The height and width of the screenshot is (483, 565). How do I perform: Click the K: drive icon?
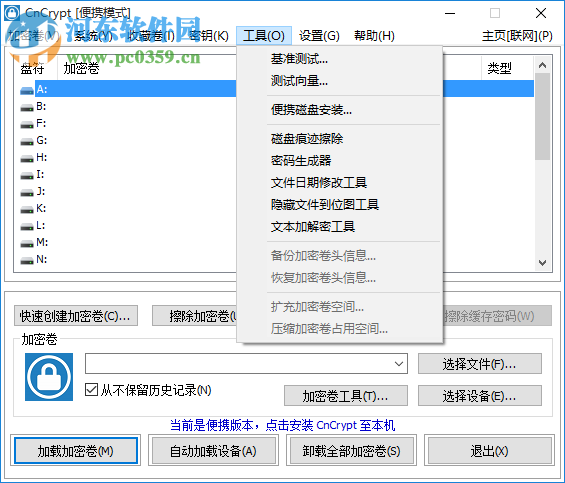click(x=27, y=209)
